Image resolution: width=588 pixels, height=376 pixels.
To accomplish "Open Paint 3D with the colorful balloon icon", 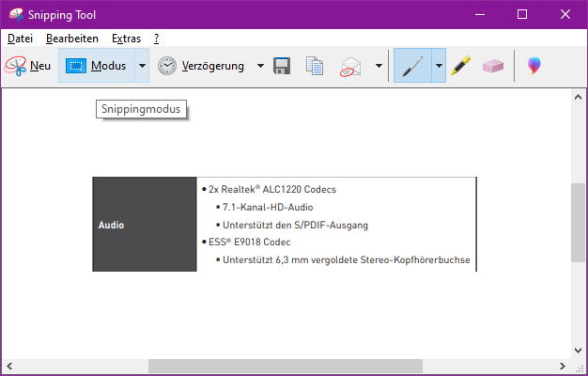I will 534,66.
